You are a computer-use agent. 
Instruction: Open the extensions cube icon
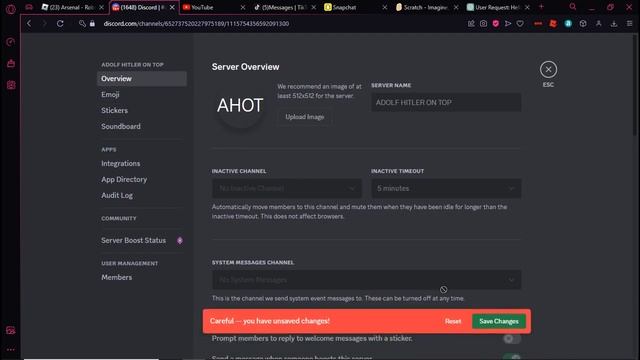pyautogui.click(x=583, y=24)
